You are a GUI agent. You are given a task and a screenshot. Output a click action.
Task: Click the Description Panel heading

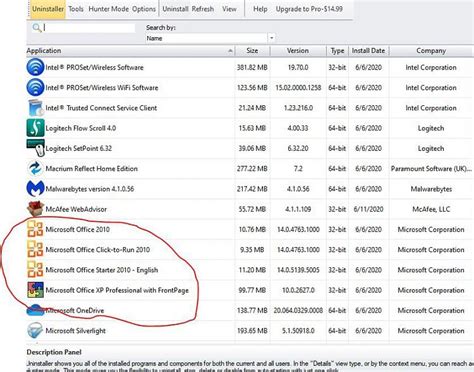point(54,352)
